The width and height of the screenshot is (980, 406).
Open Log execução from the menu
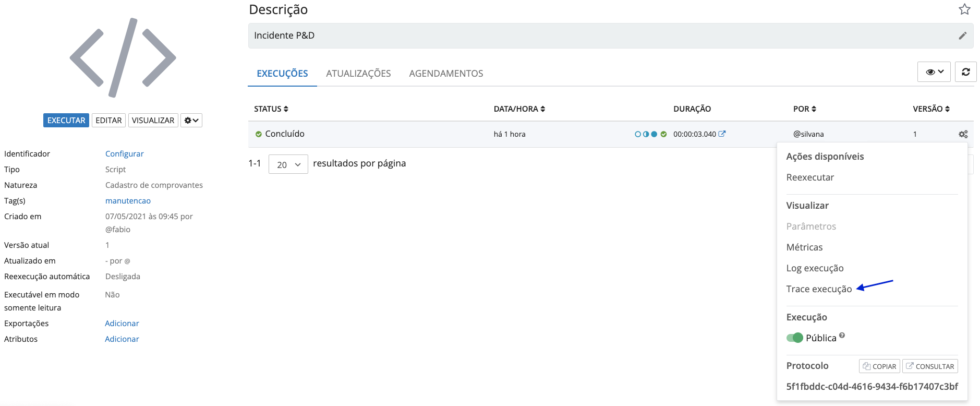pyautogui.click(x=815, y=268)
